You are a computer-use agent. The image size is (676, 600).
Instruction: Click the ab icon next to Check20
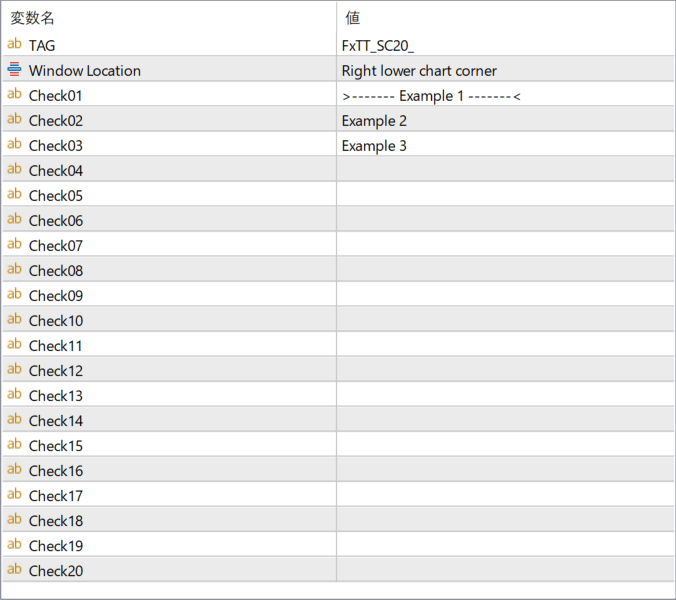(14, 570)
